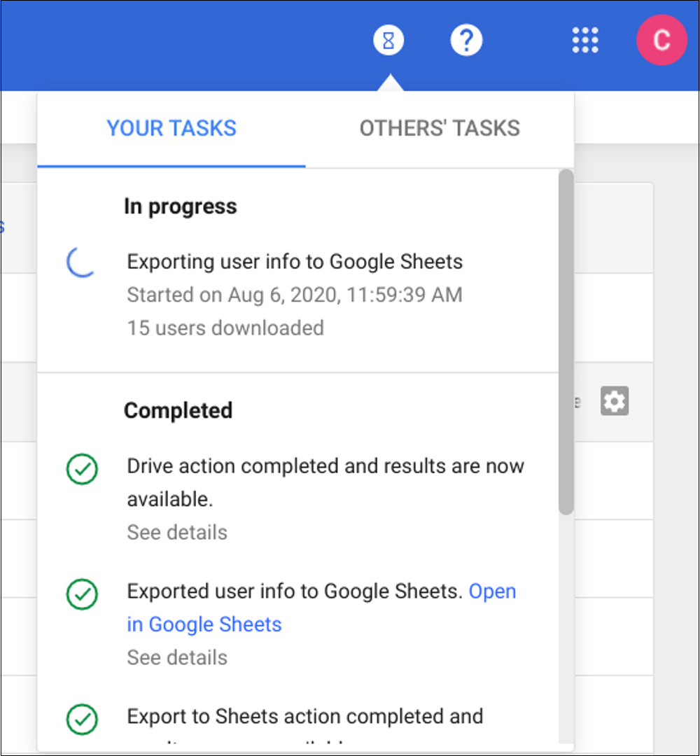This screenshot has height=756, width=700.
Task: Open the Google apps grid launcher
Action: point(585,41)
